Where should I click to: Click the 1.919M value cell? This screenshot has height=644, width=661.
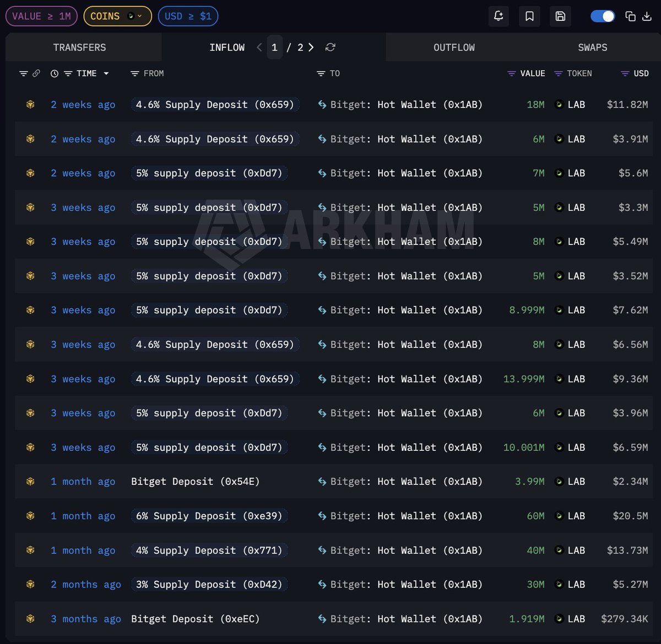pos(527,619)
